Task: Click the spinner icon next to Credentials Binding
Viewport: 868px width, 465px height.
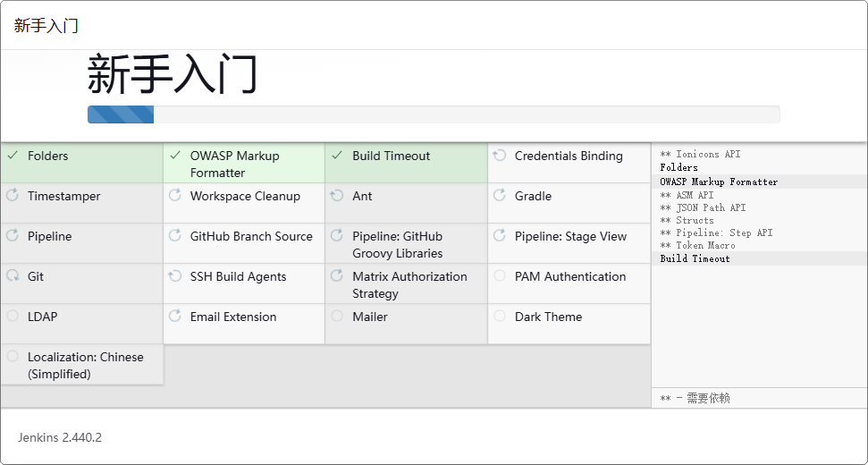Action: pyautogui.click(x=500, y=156)
